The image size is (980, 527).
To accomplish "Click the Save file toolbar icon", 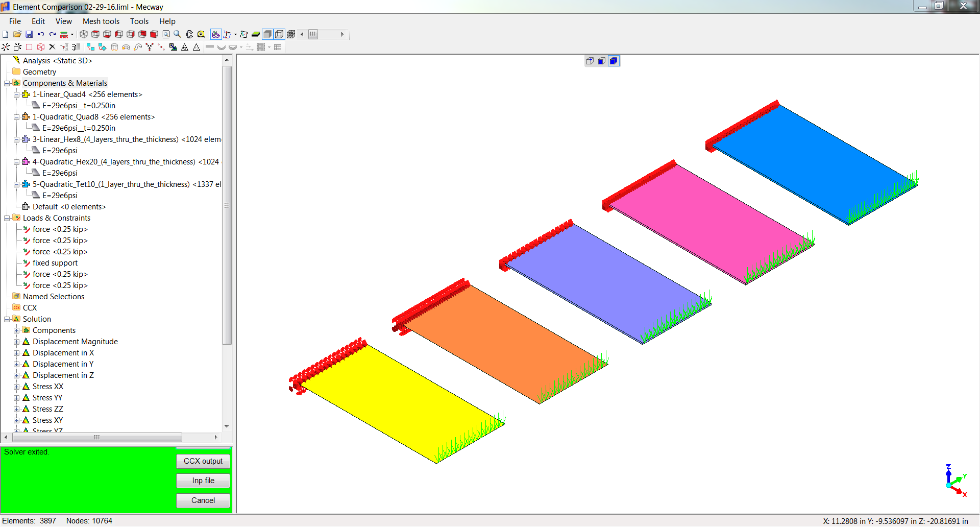I will coord(29,34).
